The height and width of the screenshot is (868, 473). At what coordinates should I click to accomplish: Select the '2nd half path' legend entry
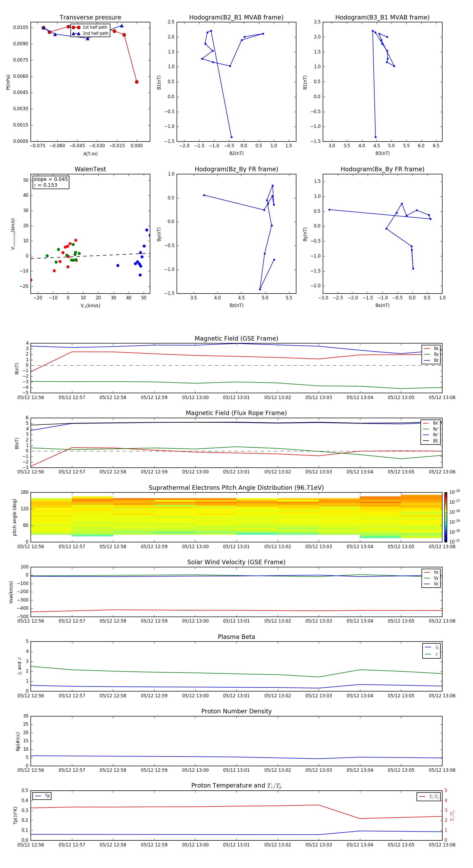[x=90, y=33]
